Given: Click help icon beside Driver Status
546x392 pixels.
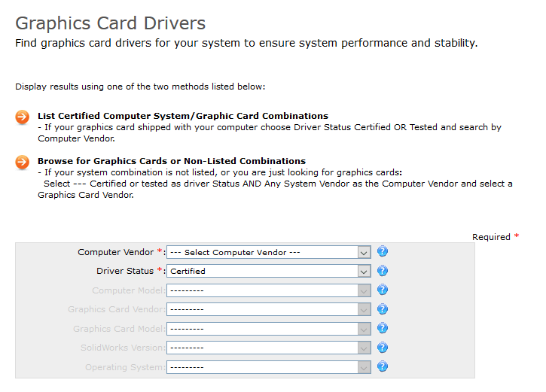Looking at the screenshot, I should coord(383,271).
